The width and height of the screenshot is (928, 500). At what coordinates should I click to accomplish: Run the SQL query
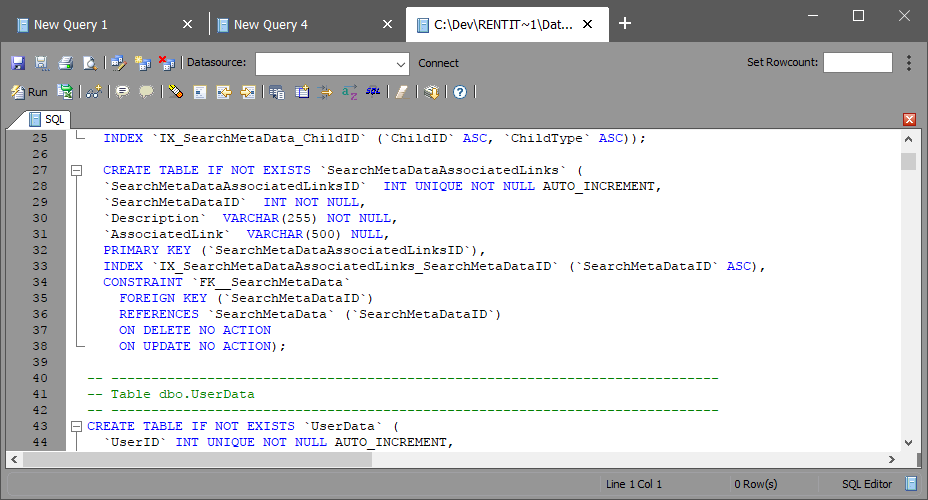(29, 92)
